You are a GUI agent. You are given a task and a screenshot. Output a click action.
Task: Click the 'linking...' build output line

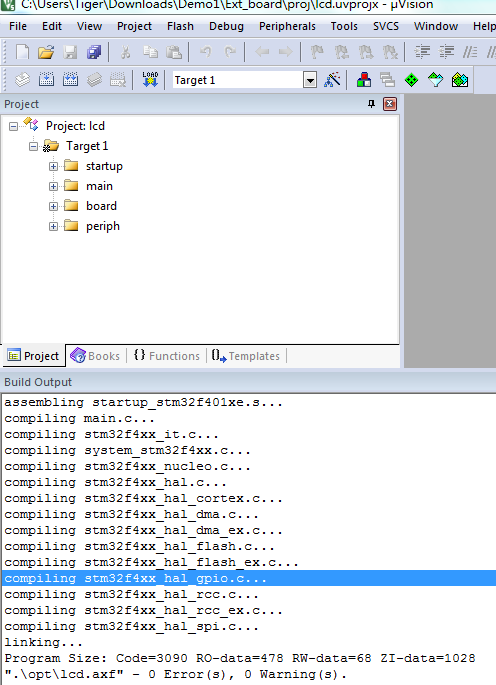pyautogui.click(x=43, y=642)
